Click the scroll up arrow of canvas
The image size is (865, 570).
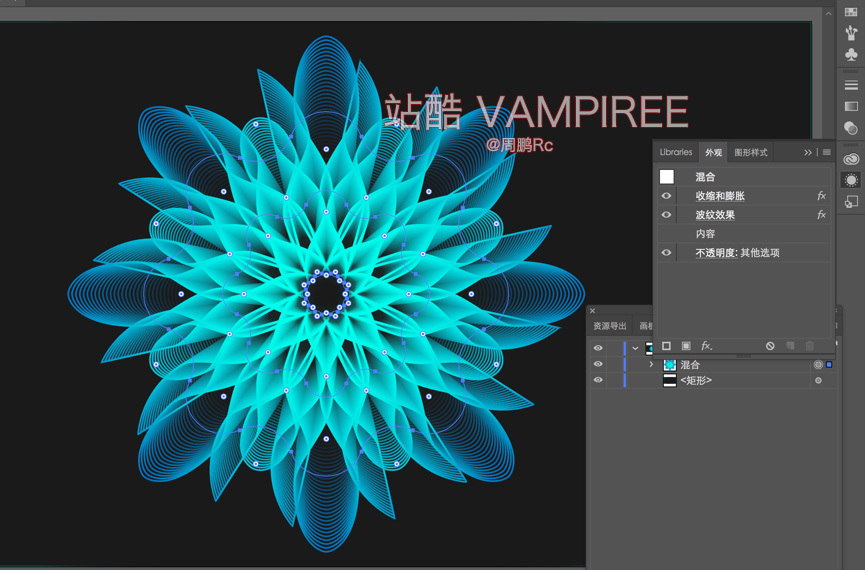829,13
